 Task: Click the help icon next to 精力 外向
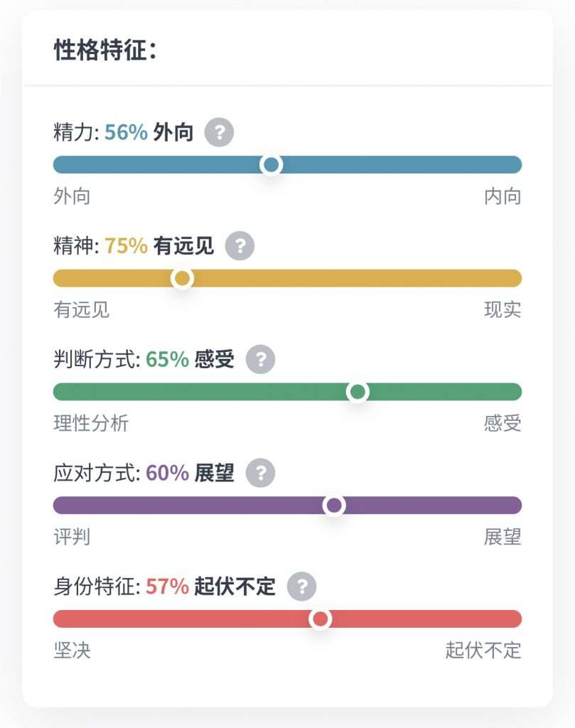pos(219,132)
